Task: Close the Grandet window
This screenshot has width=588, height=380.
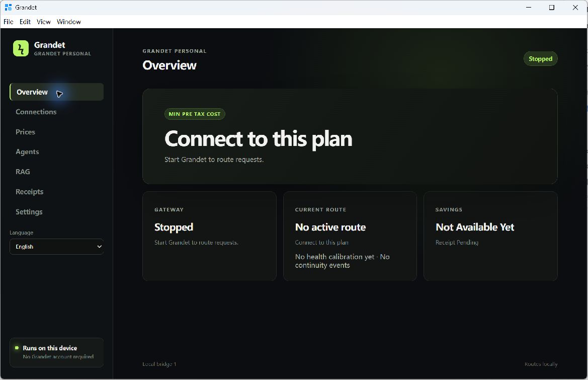Action: coord(575,8)
